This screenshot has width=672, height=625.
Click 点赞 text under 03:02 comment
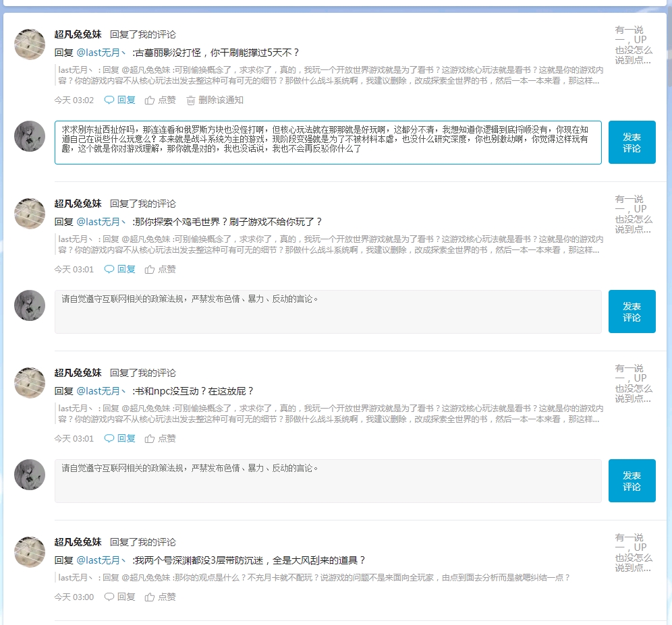coord(167,100)
